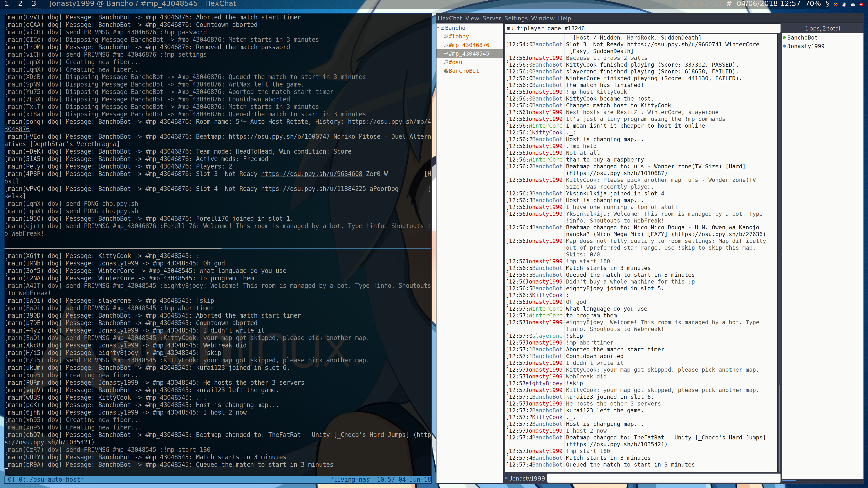Click the # indicator in the top status bar
The image size is (868, 488).
pyautogui.click(x=729, y=4)
